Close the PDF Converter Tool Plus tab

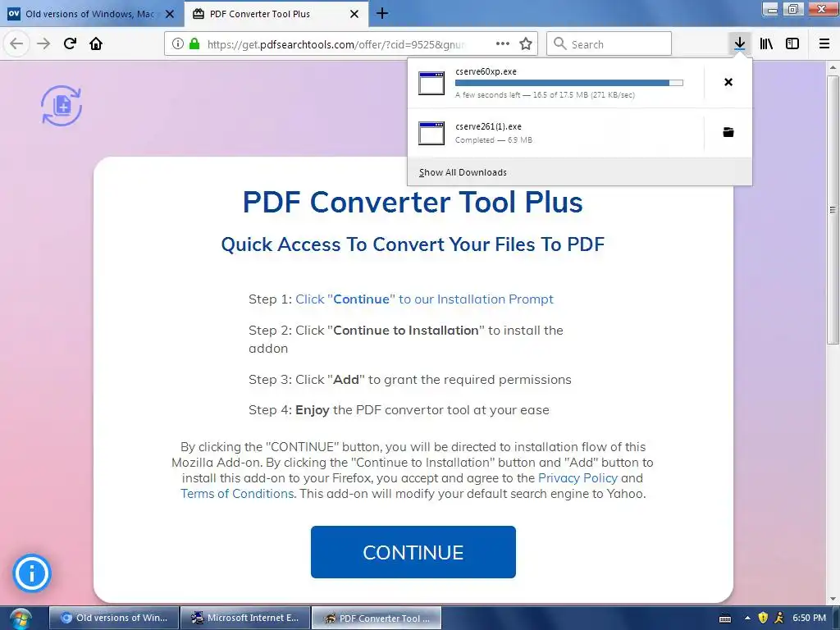(354, 14)
